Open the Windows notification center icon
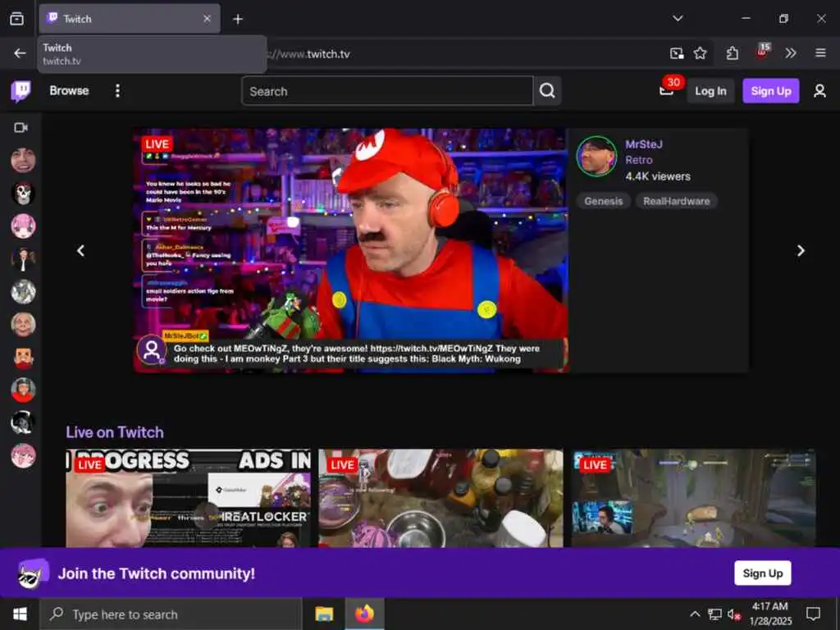840x630 pixels. click(x=813, y=614)
